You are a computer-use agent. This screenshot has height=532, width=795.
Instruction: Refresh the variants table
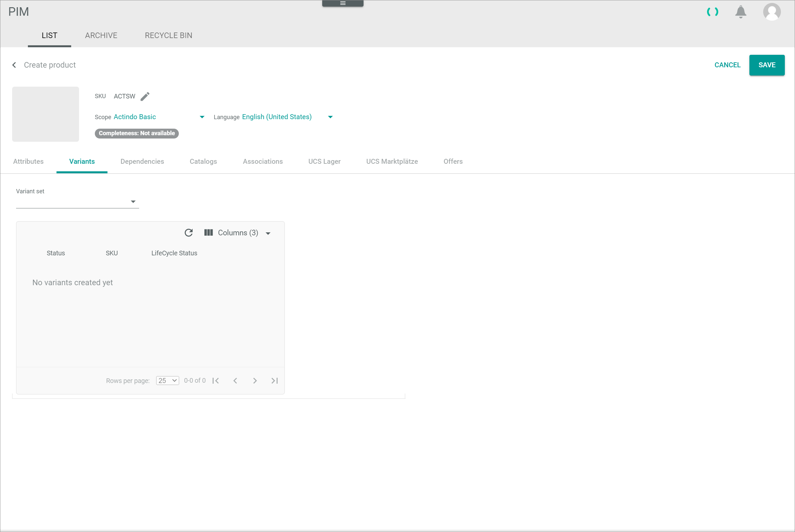tap(189, 233)
